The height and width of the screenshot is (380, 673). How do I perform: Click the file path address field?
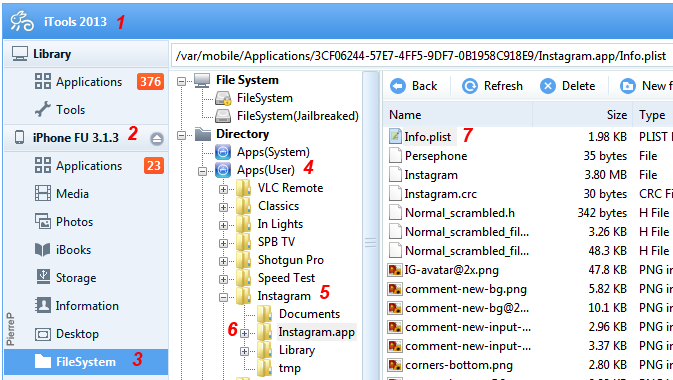tap(421, 56)
